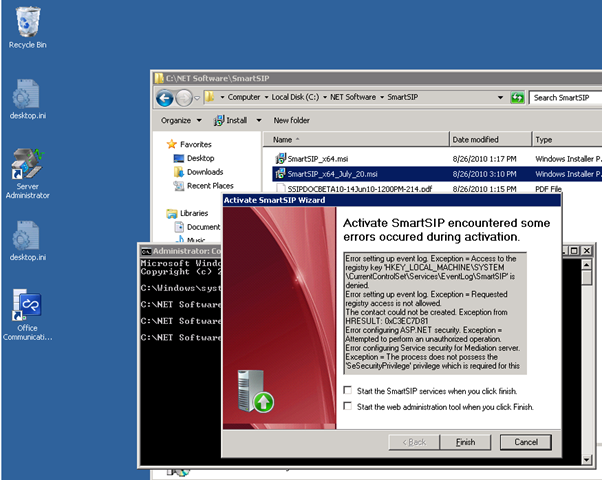Select the 8/26/2010 1:17 PM date cell

[484, 159]
